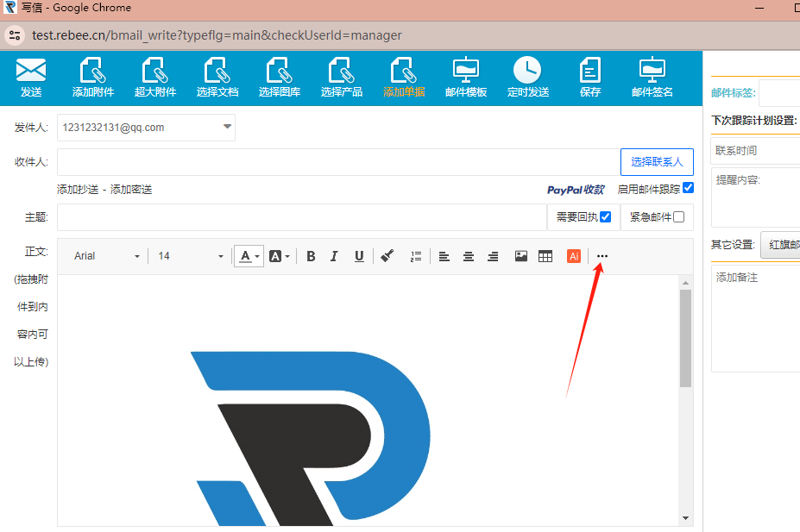
Task: Align text left in editor
Action: click(x=444, y=256)
